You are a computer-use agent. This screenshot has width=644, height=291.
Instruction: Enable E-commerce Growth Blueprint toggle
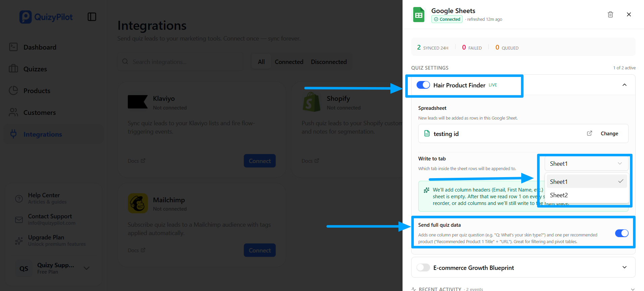tap(423, 267)
